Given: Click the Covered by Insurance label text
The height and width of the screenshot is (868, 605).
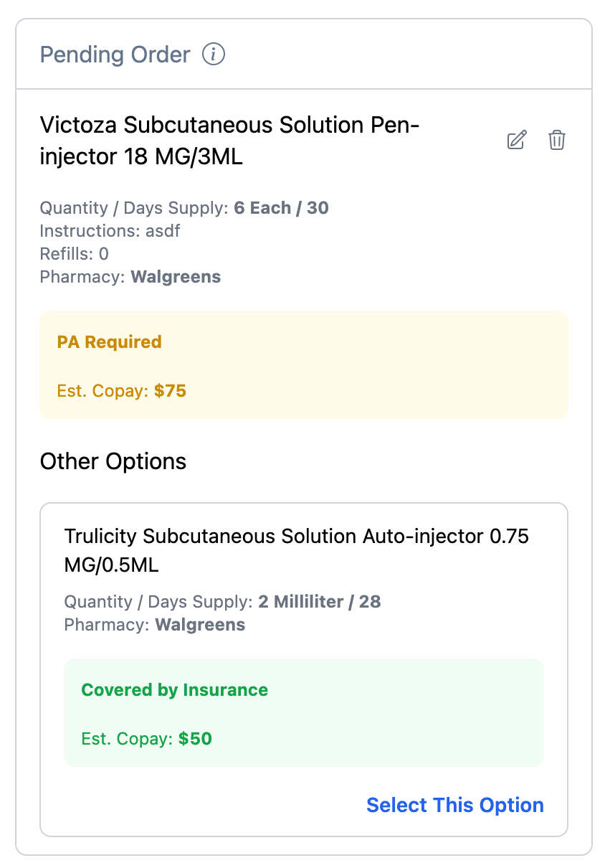Looking at the screenshot, I should click(175, 690).
